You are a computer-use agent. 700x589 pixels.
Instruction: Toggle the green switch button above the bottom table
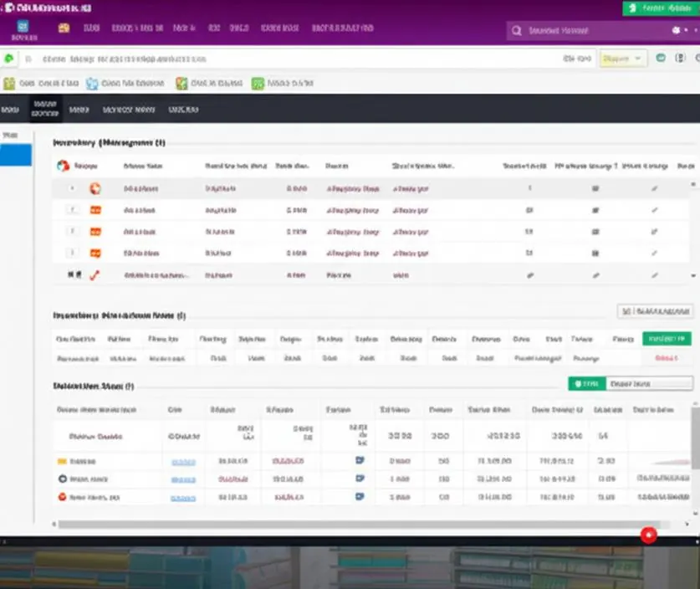[x=586, y=383]
